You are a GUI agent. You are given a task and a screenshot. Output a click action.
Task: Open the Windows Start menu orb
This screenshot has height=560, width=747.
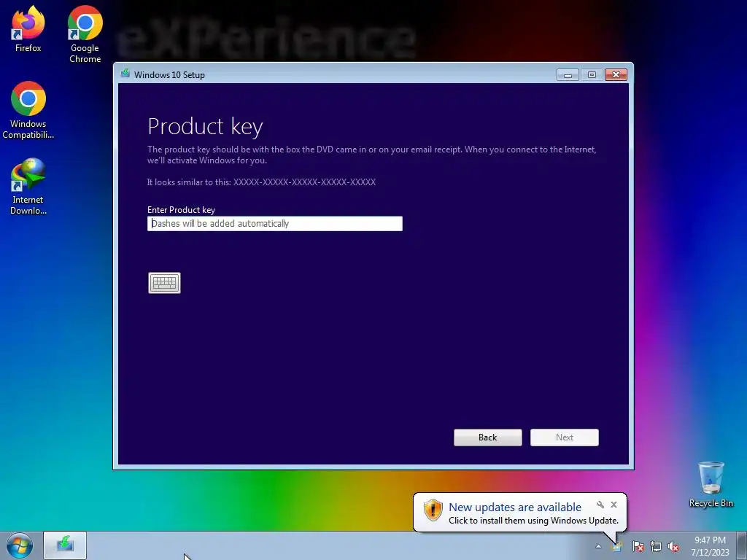click(x=20, y=545)
